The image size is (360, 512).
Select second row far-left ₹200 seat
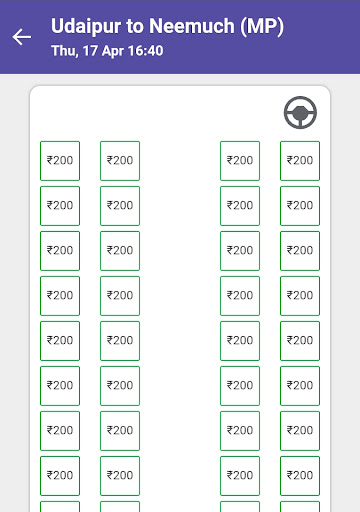pos(60,206)
